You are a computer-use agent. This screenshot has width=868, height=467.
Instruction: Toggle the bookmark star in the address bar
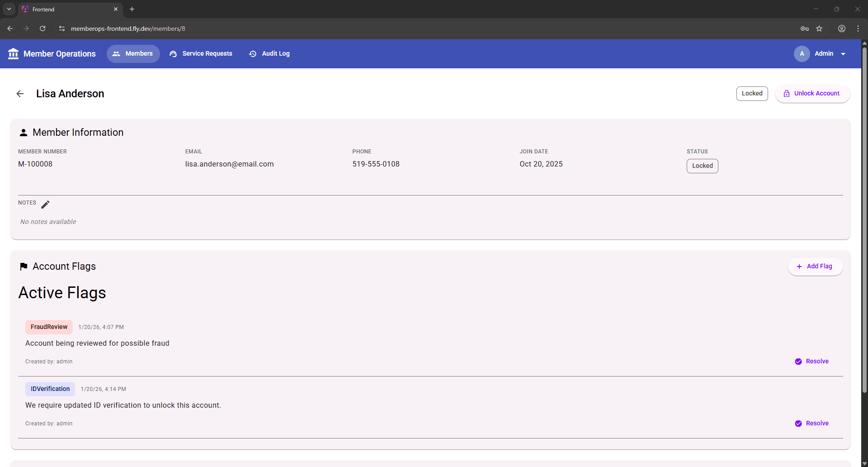(820, 28)
